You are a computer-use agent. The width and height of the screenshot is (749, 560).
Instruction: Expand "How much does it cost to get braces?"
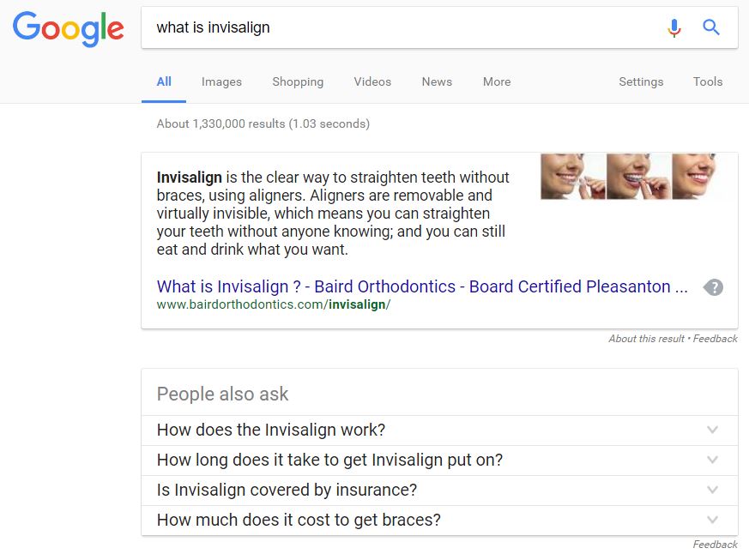439,521
